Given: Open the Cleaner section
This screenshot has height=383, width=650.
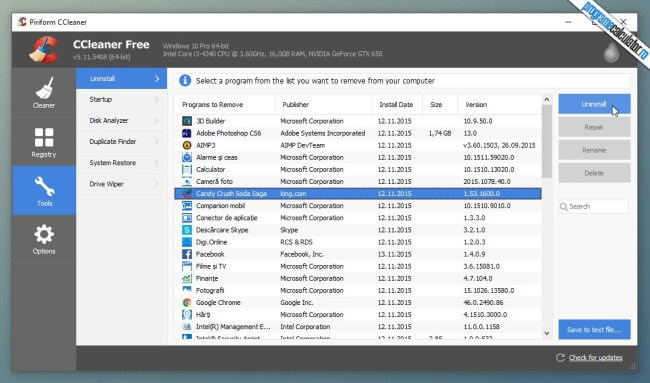Looking at the screenshot, I should [44, 92].
